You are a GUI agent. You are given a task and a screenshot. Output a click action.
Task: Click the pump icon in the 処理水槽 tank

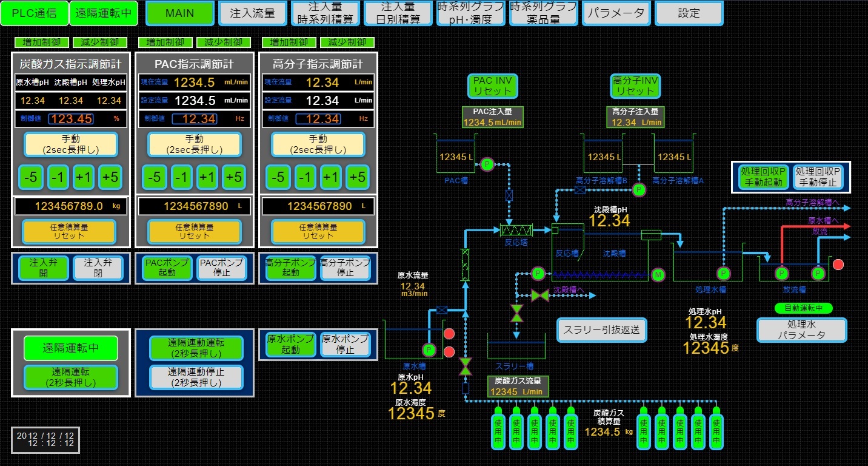tap(723, 274)
